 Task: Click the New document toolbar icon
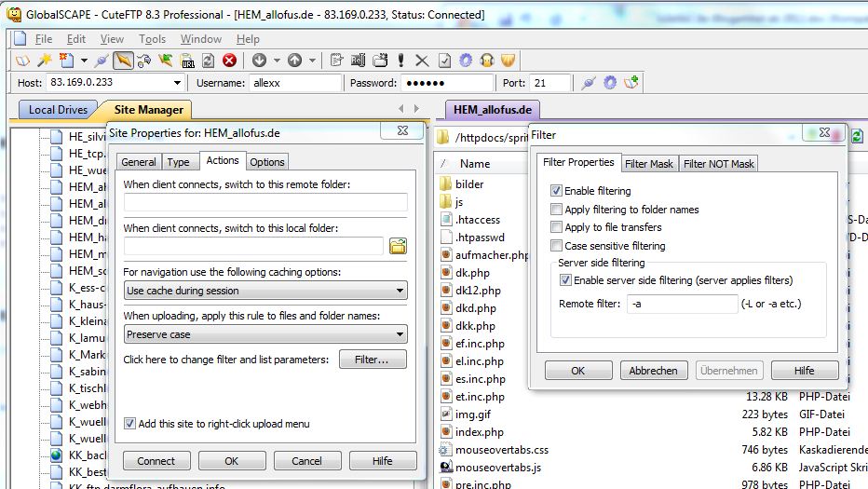tap(66, 61)
